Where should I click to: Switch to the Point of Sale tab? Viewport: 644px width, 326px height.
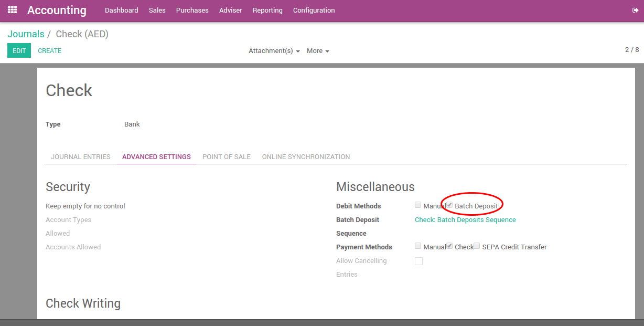point(227,157)
